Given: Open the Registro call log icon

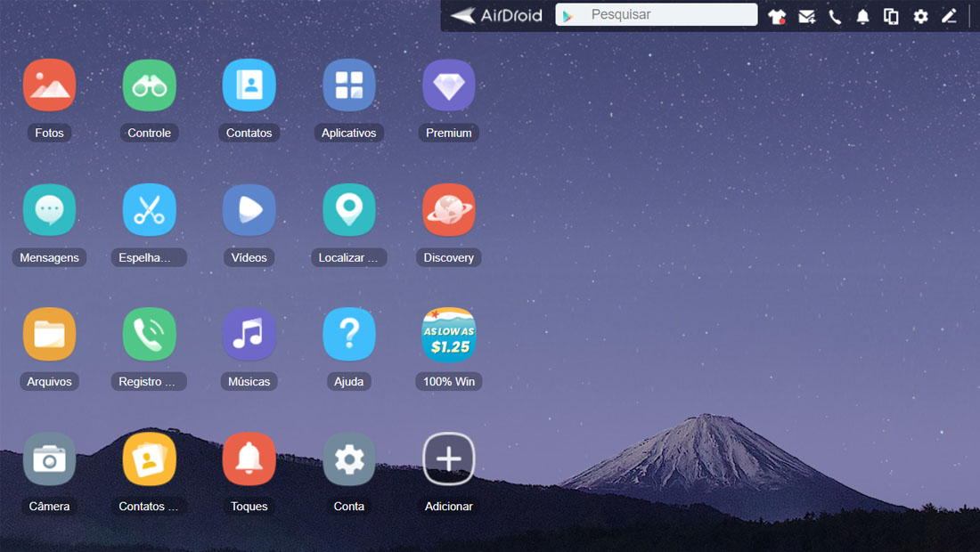Looking at the screenshot, I should click(x=150, y=334).
